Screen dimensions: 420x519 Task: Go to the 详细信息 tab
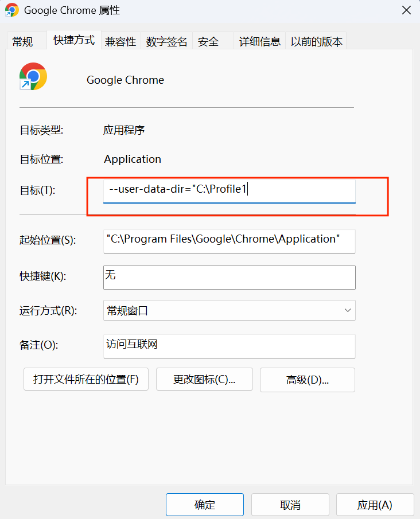260,42
